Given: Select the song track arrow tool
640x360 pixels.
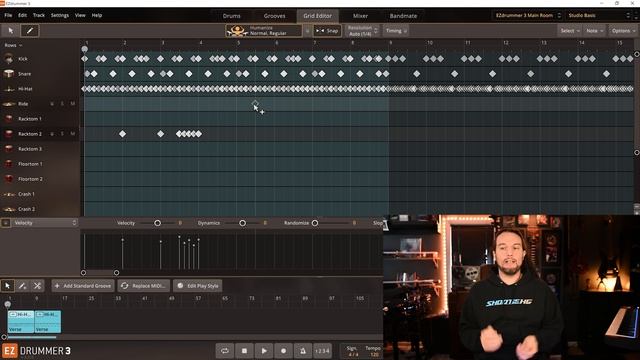Looking at the screenshot, I should [7, 286].
